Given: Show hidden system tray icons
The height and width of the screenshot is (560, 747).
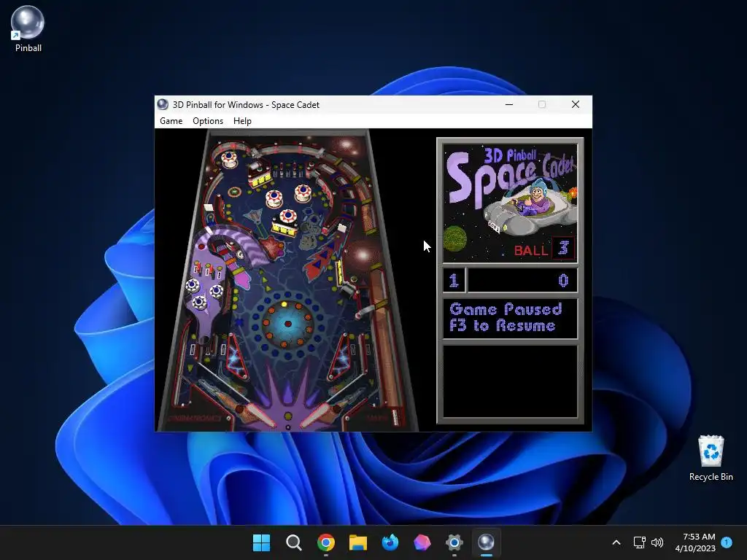Looking at the screenshot, I should click(616, 542).
